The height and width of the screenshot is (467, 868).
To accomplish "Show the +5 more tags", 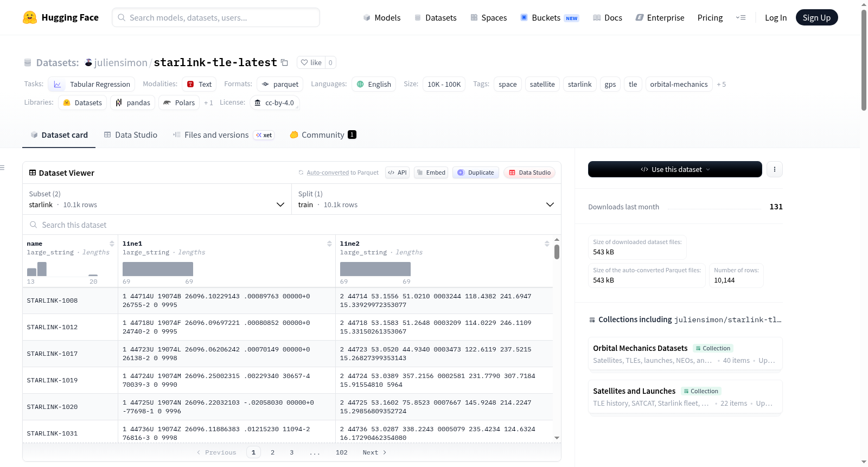I will 722,84.
